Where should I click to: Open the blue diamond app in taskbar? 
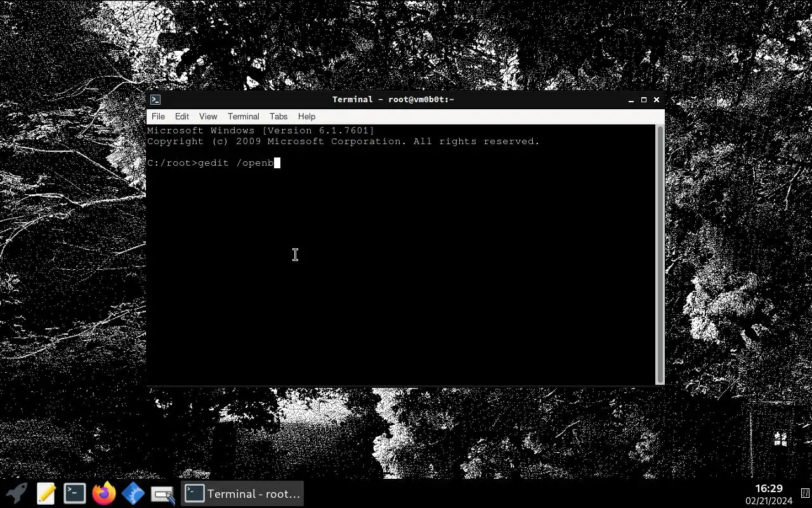133,493
